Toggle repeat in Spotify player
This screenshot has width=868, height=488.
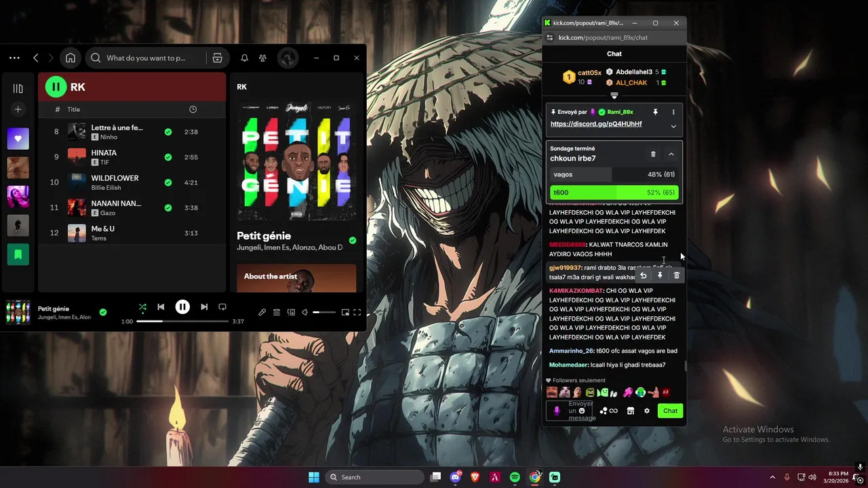pos(222,307)
